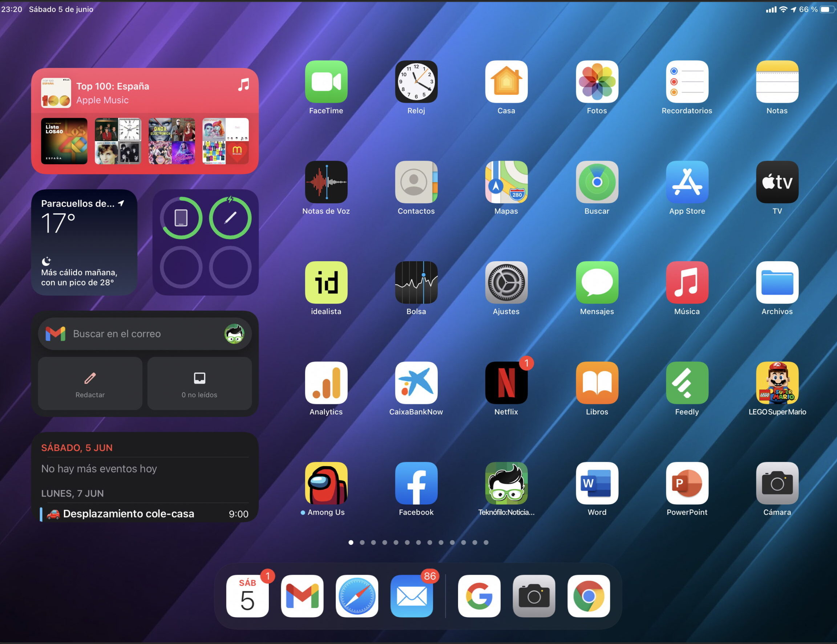
Task: Tap the Buscar en el correo search field
Action: 145,334
